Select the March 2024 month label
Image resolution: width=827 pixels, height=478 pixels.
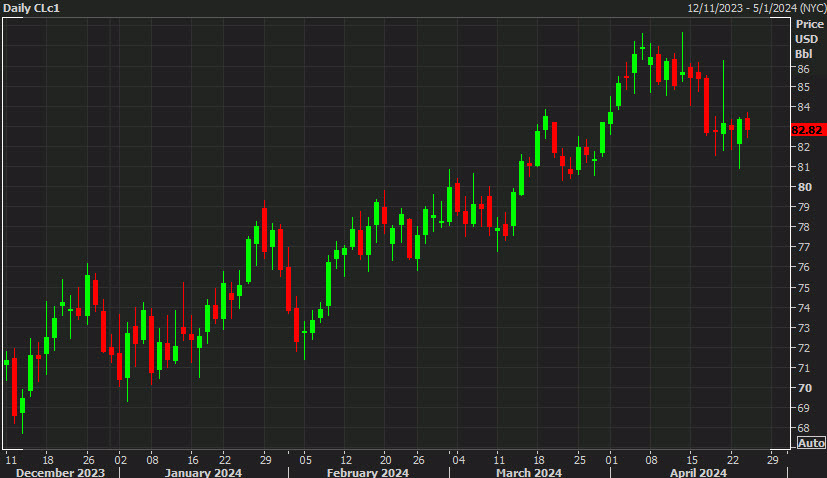pyautogui.click(x=528, y=472)
